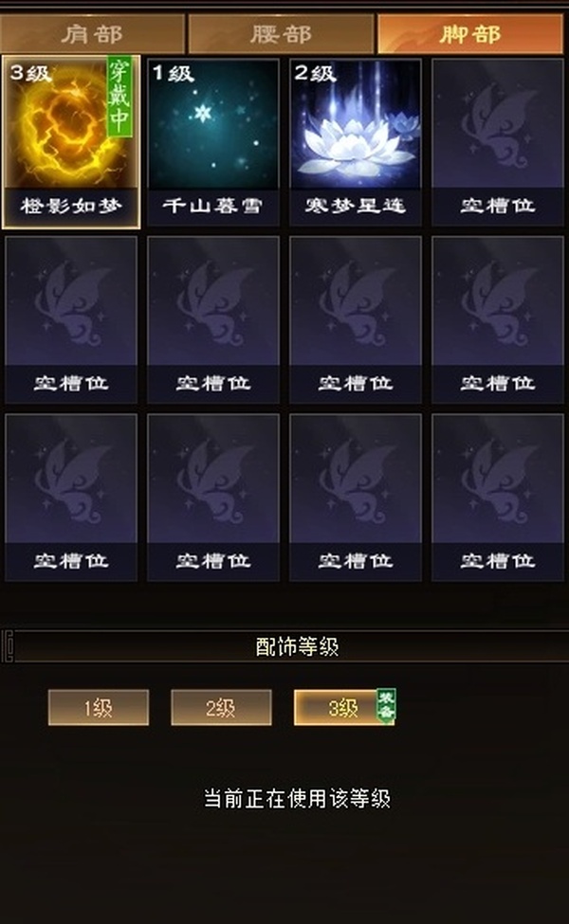Click the 配饰等级 section header bar
This screenshot has height=924, width=569.
284,646
